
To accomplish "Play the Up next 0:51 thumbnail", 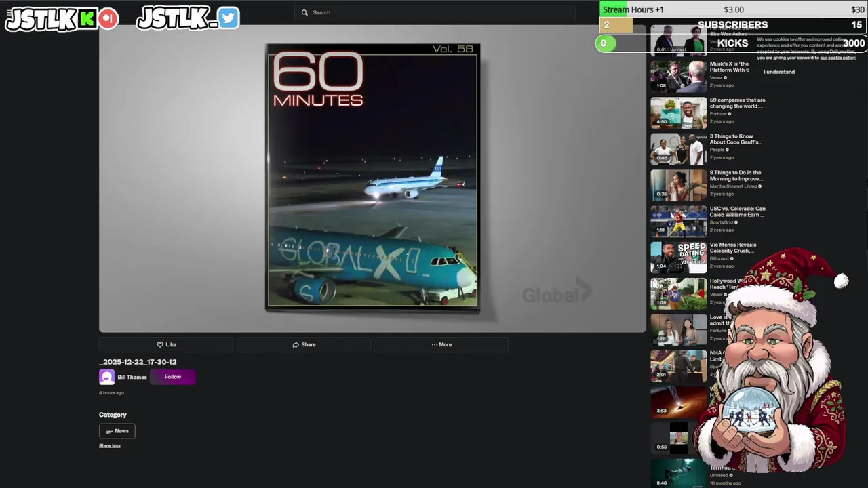I will (x=679, y=40).
